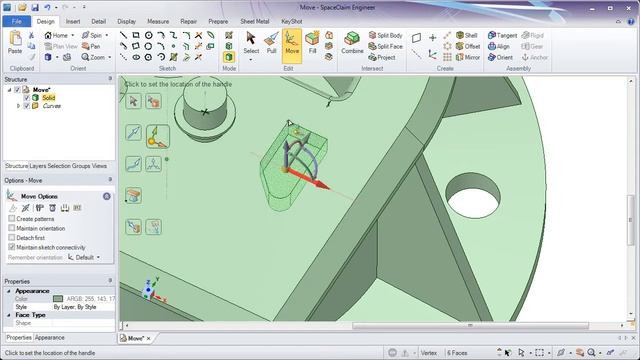
Task: Uncheck Maintain sketch connectivity
Action: (x=11, y=247)
